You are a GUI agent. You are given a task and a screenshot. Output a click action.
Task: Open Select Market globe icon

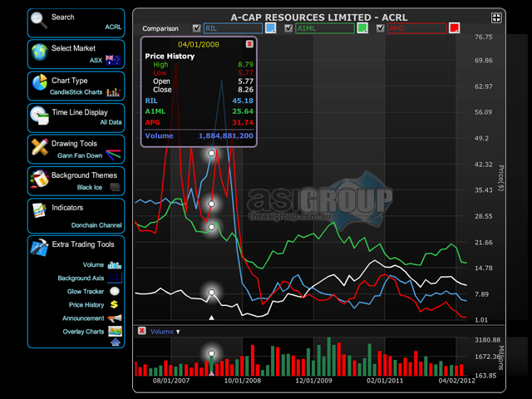(x=40, y=52)
